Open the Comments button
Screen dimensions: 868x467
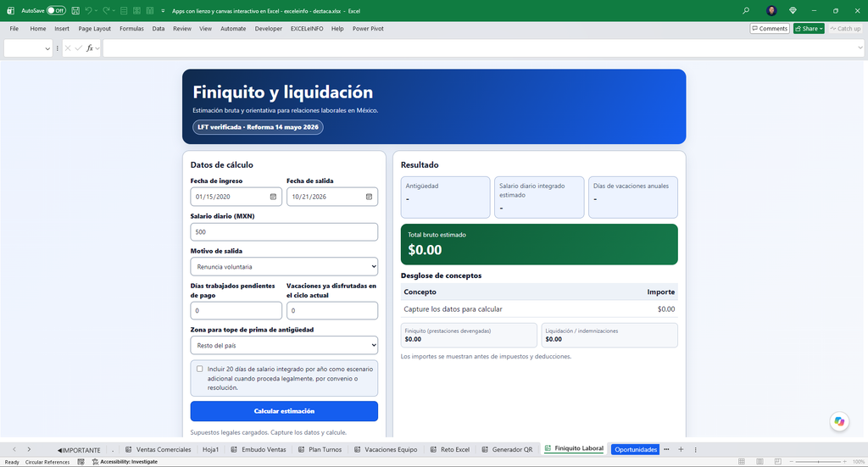pyautogui.click(x=770, y=28)
